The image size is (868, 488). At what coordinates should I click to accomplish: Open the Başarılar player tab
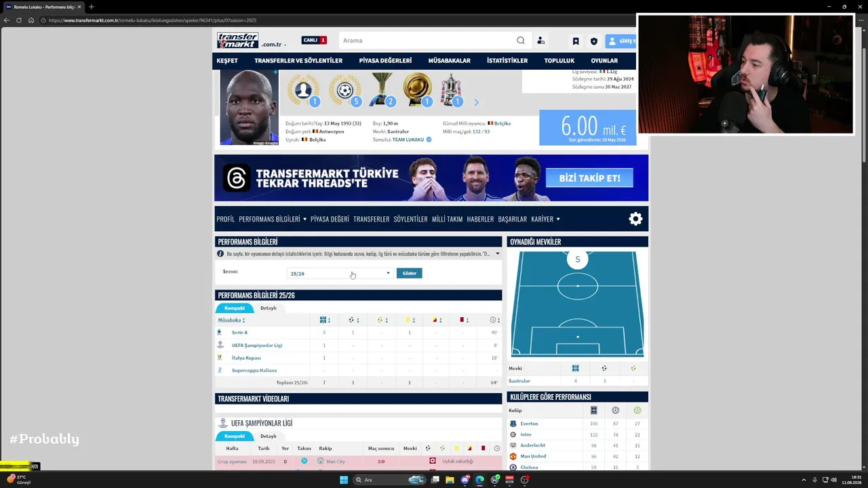[513, 220]
